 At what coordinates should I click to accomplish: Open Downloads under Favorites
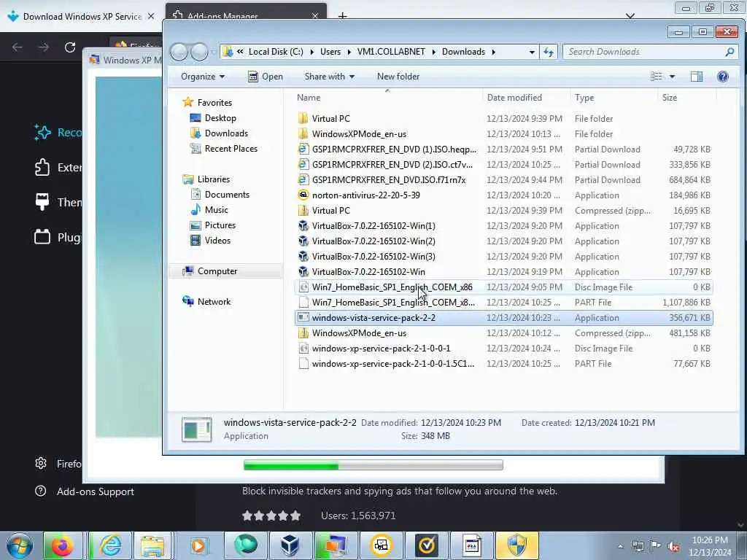click(226, 133)
